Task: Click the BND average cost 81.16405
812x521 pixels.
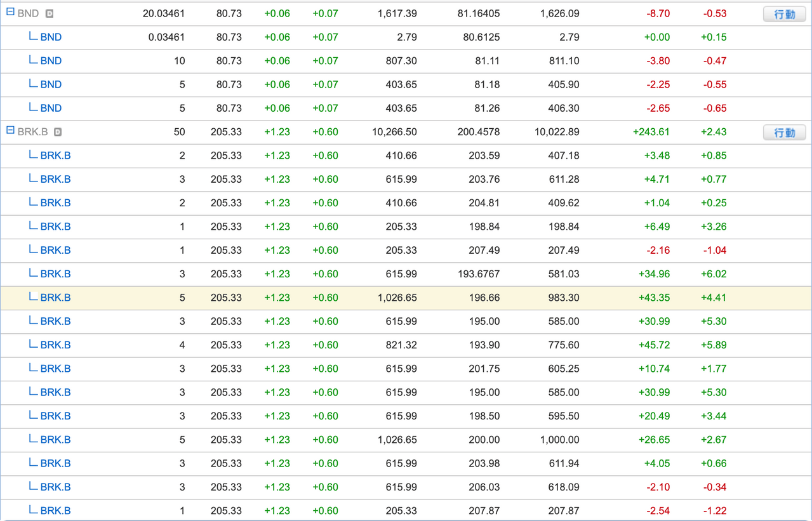Action: coord(479,13)
